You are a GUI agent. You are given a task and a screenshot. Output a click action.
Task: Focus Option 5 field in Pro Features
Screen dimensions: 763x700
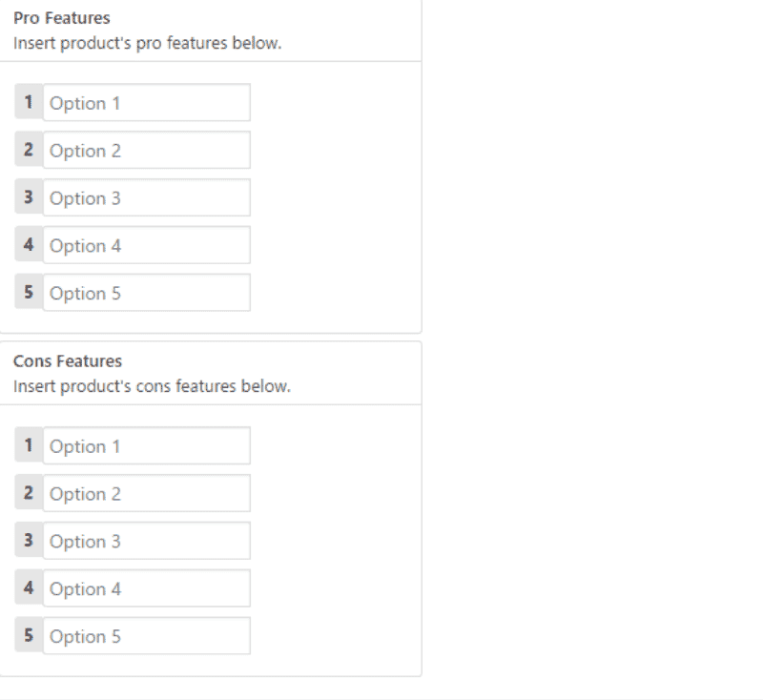pos(146,293)
